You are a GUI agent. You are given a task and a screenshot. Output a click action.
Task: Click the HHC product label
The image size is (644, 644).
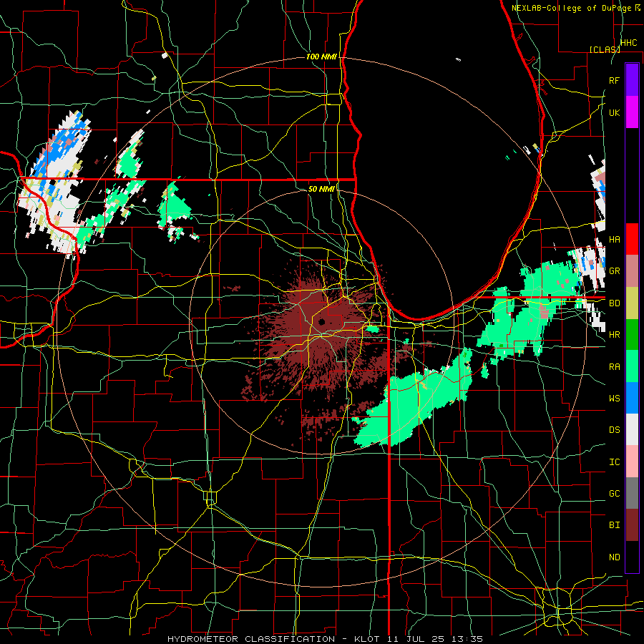628,43
